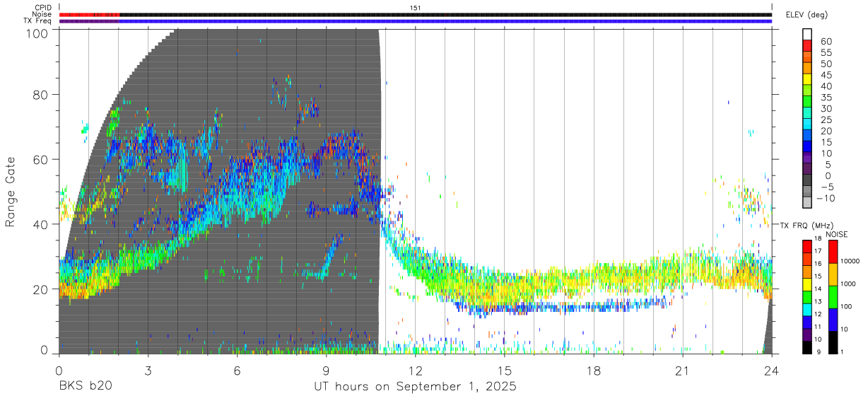Click the 35 label on elevation colorbar
This screenshot has height=401, width=868.
tap(825, 98)
